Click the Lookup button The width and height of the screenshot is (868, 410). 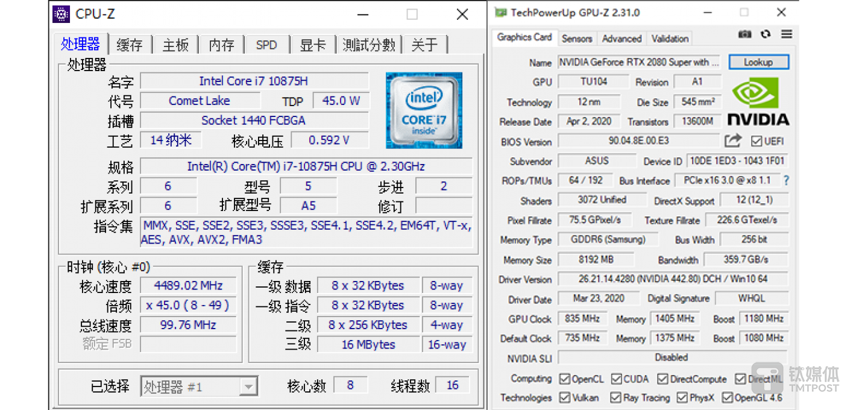point(758,62)
